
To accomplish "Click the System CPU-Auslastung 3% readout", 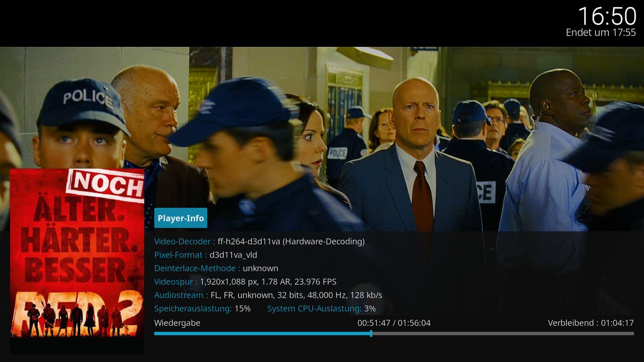I will click(x=321, y=309).
